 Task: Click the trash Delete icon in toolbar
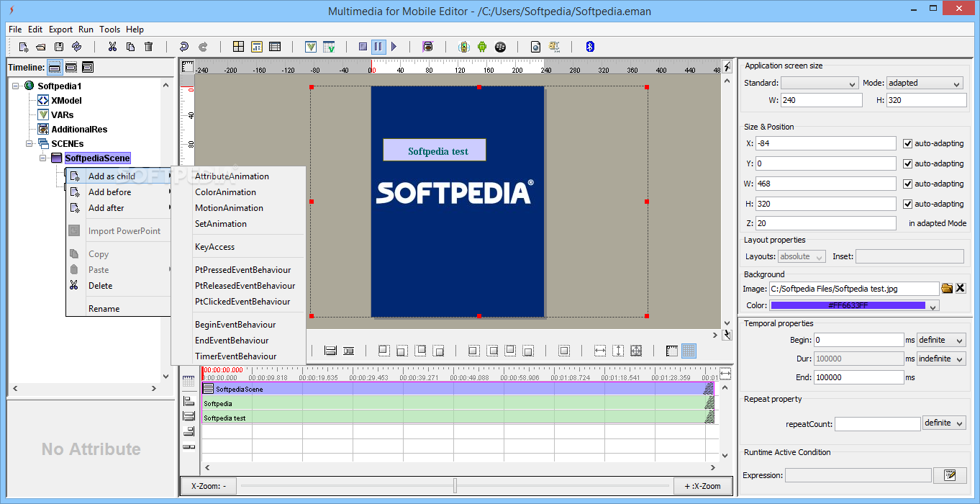149,47
